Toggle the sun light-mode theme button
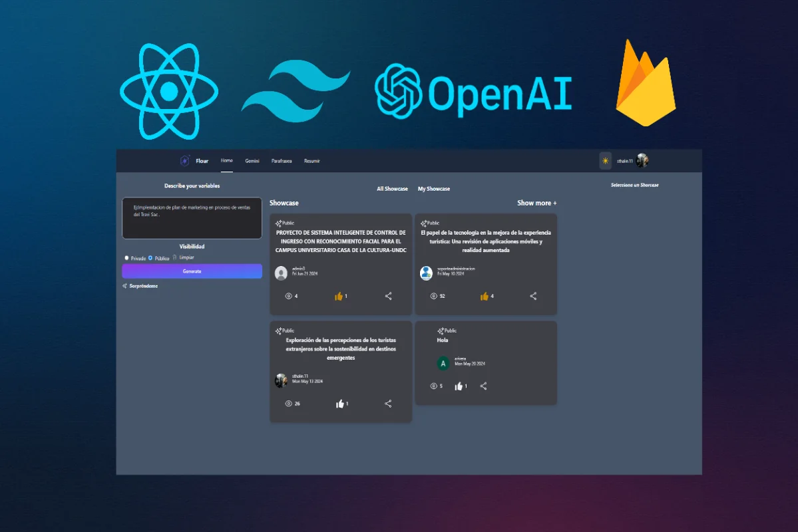The width and height of the screenshot is (798, 532). pos(605,161)
